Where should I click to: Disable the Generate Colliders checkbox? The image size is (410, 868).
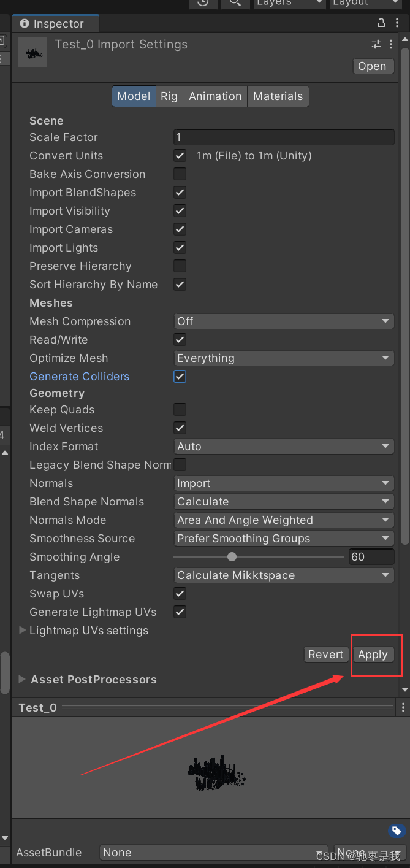180,376
